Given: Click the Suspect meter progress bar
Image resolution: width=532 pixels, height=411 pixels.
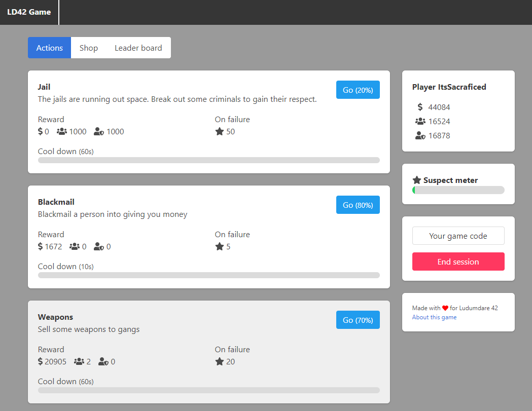Looking at the screenshot, I should (x=458, y=190).
